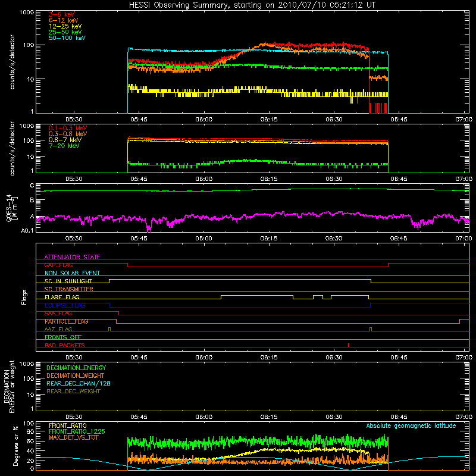Click the C level label on GOES axis
The image size is (476, 476).
[32, 186]
